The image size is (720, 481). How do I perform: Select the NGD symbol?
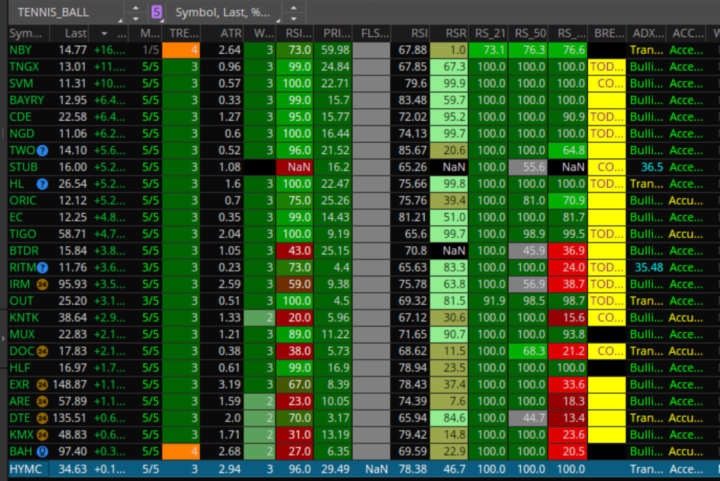pyautogui.click(x=22, y=134)
